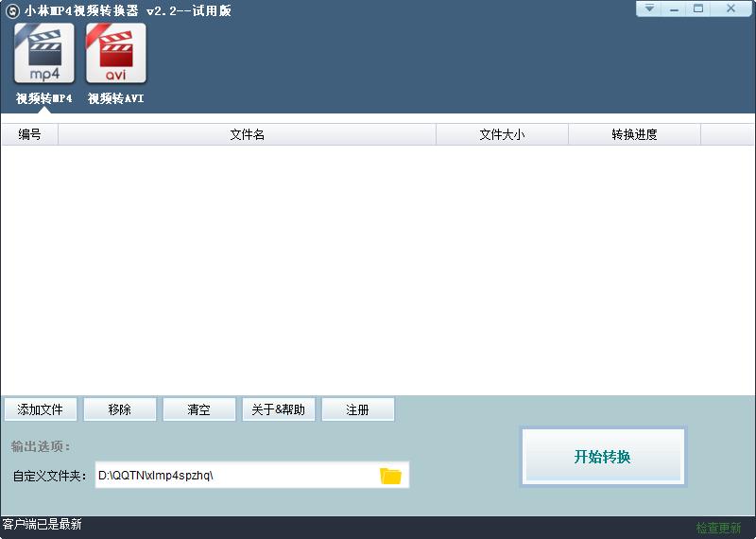
Task: Clear the list with 清空 button
Action: click(x=198, y=409)
